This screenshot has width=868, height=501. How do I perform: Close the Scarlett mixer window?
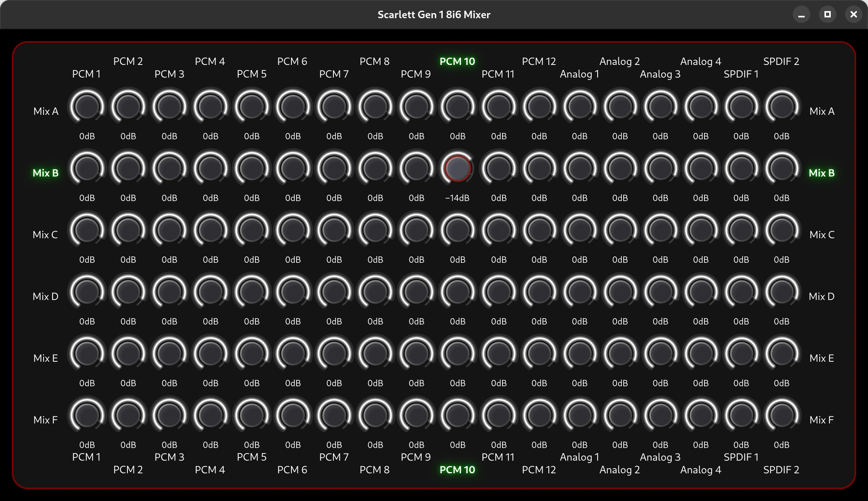(x=854, y=15)
